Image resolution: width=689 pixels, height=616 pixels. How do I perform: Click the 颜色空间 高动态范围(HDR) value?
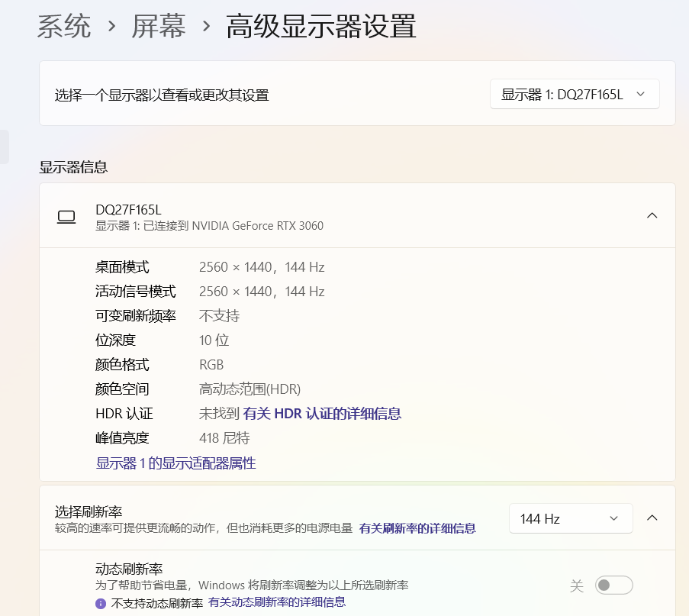tap(250, 389)
